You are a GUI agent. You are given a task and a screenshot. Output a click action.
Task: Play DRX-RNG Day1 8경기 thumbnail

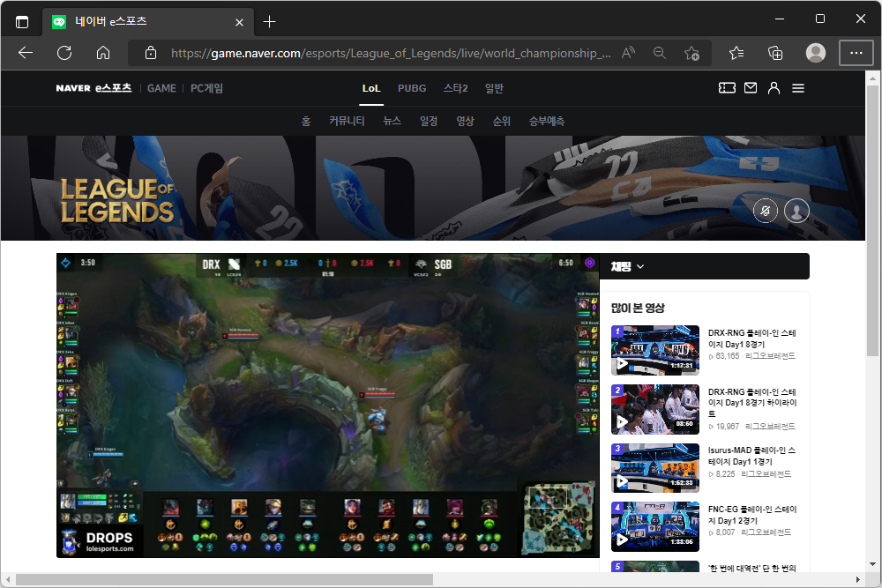click(x=655, y=350)
